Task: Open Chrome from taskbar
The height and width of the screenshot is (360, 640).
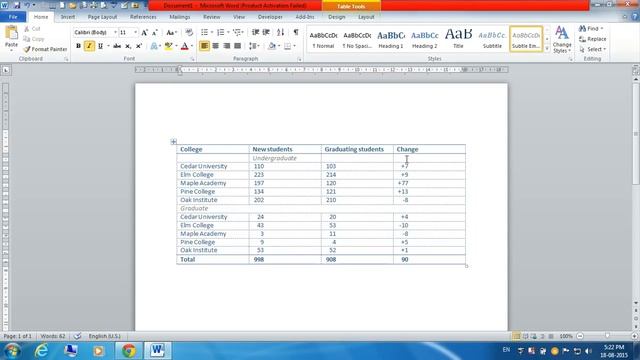Action: 129,351
